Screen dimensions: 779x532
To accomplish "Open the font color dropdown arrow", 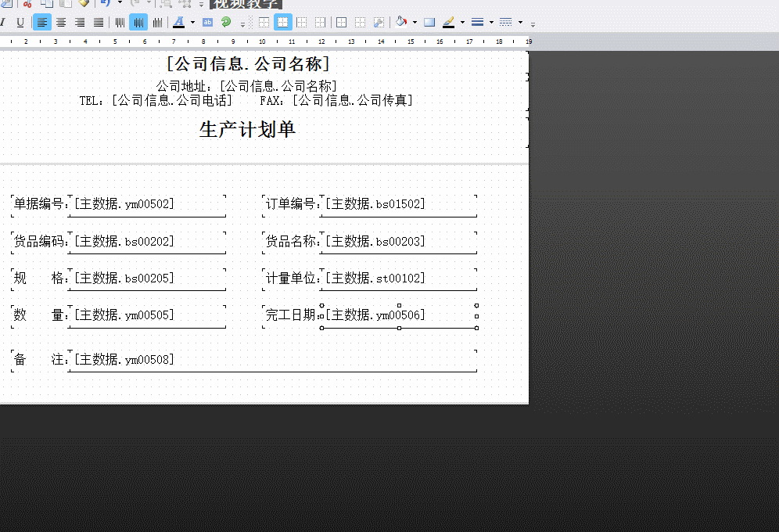I will [192, 22].
